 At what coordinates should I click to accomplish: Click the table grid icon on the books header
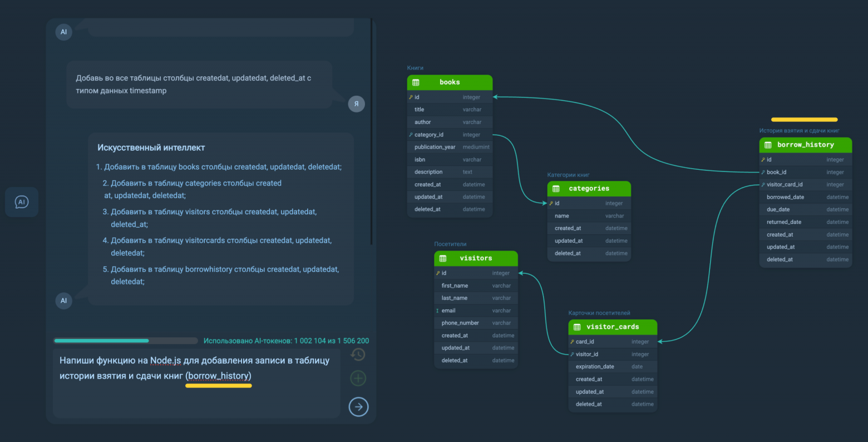point(416,82)
